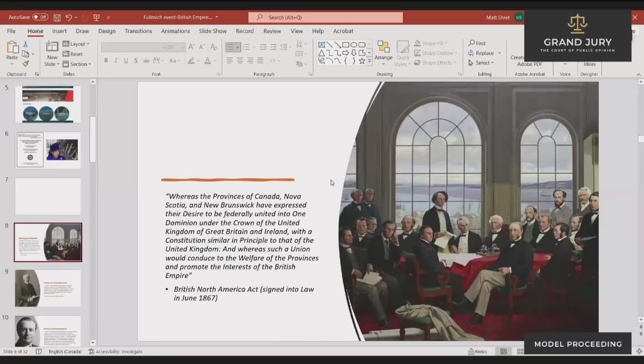Select the Format Painter brush
Image resolution: width=644 pixels, height=364 pixels.
[x=25, y=63]
